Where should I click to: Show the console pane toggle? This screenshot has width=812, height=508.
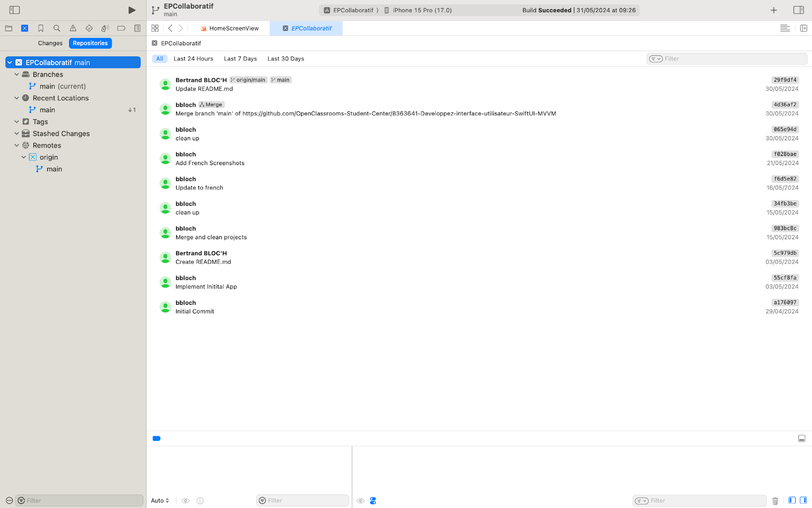pyautogui.click(x=803, y=500)
